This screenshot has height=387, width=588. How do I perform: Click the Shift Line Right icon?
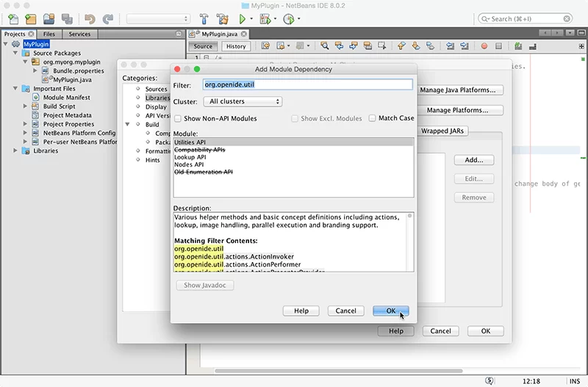[x=465, y=46]
